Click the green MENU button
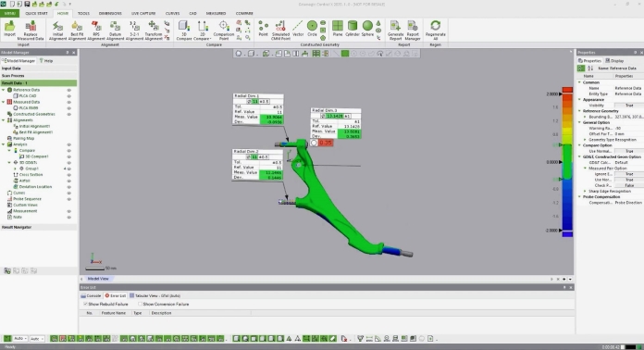 (9, 13)
